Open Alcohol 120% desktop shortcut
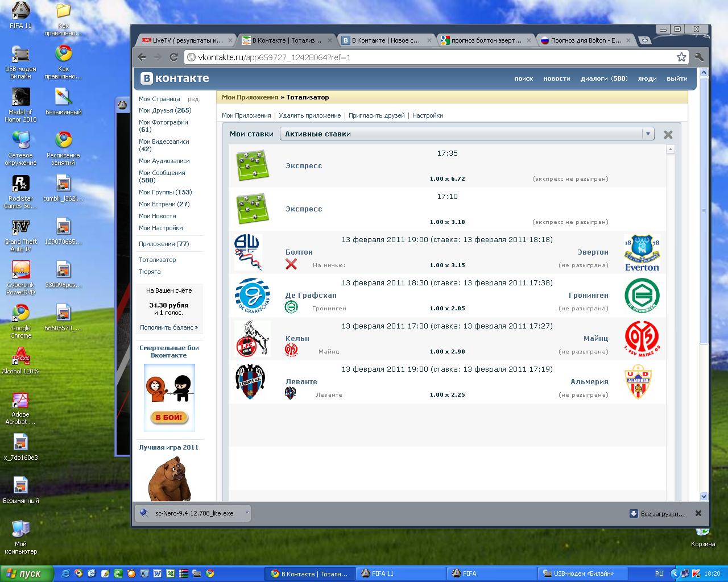This screenshot has height=582, width=728. tap(20, 360)
